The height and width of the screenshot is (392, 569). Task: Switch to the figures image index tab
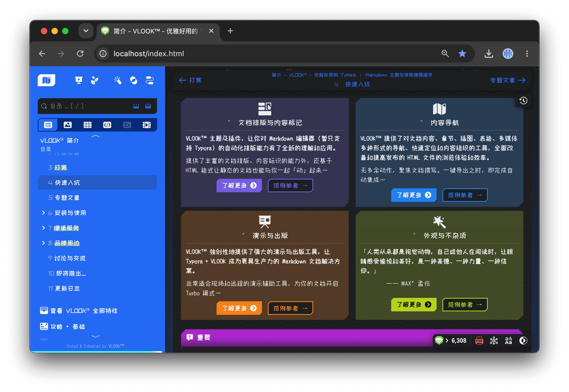(68, 125)
